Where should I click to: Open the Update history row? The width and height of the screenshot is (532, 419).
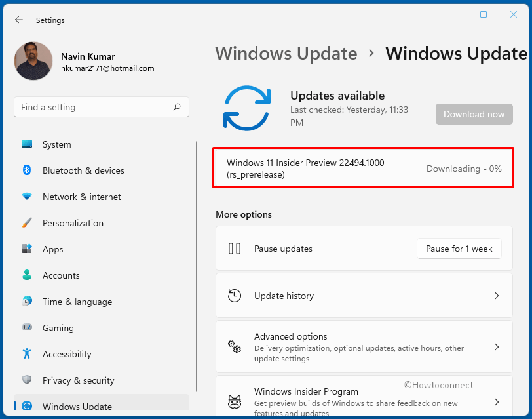click(364, 296)
